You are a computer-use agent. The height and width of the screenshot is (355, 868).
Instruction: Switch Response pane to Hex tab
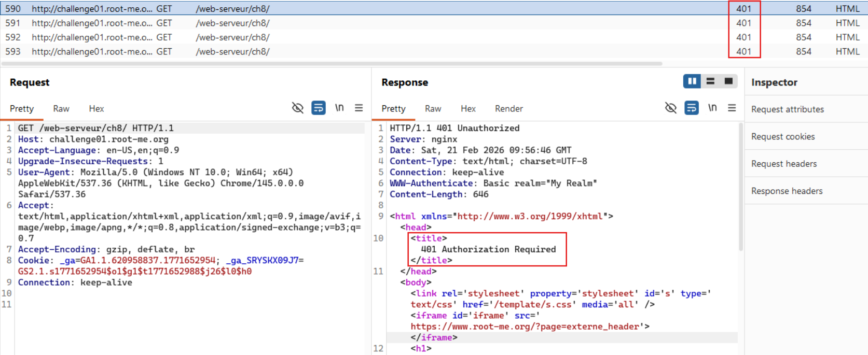[x=467, y=109]
